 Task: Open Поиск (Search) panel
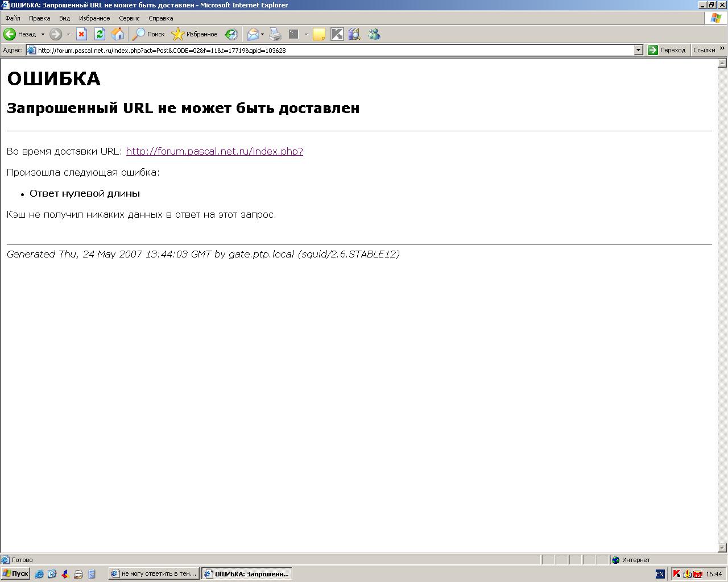pos(148,34)
